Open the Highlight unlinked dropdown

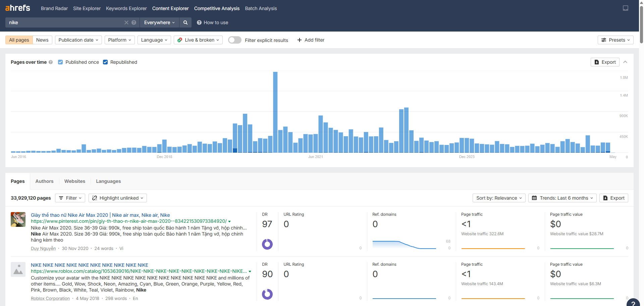click(x=118, y=198)
